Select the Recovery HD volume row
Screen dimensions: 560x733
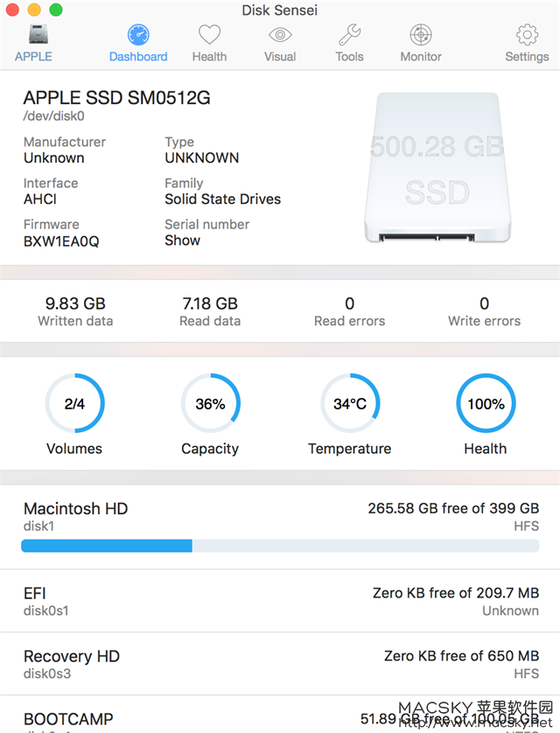(280, 664)
